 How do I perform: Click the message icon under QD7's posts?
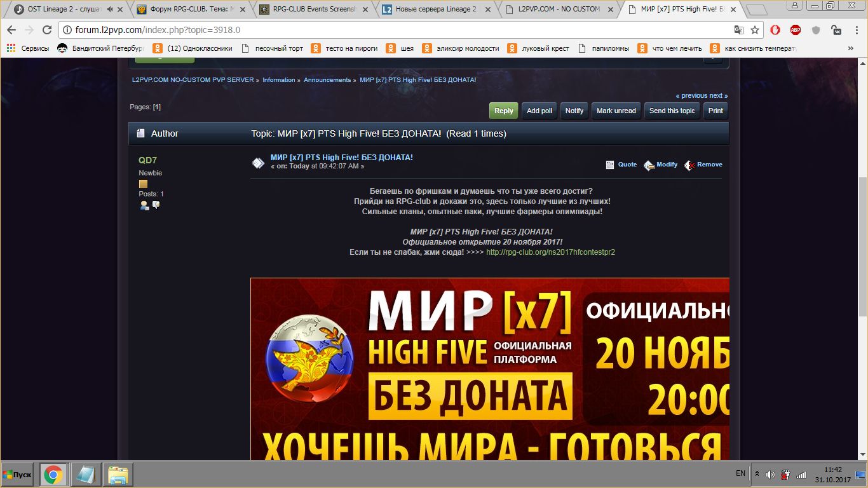(156, 205)
